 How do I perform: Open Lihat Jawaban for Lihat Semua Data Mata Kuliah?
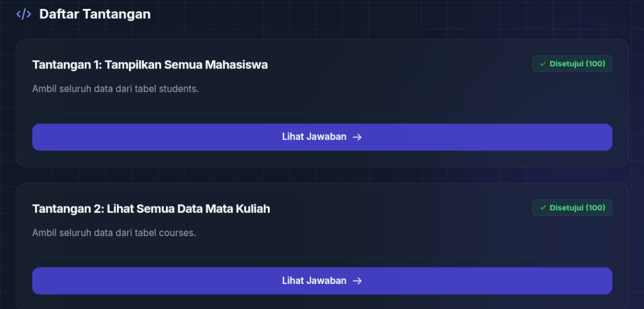[x=322, y=281]
